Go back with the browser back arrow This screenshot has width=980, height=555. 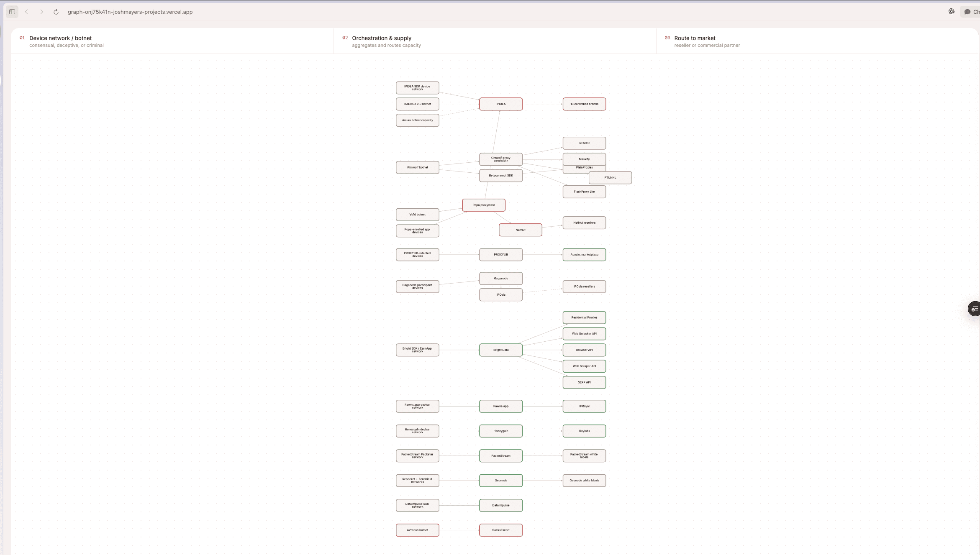pos(27,12)
